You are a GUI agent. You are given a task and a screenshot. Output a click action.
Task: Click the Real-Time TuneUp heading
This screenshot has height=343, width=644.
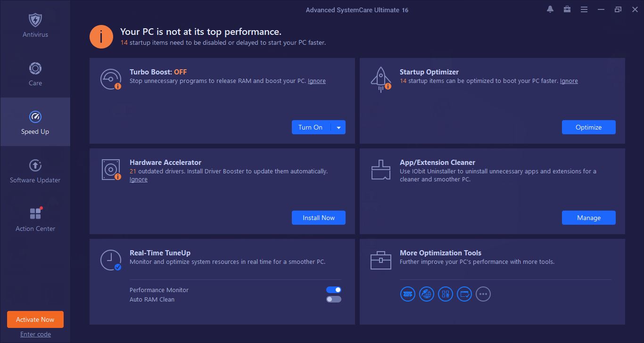coord(160,253)
